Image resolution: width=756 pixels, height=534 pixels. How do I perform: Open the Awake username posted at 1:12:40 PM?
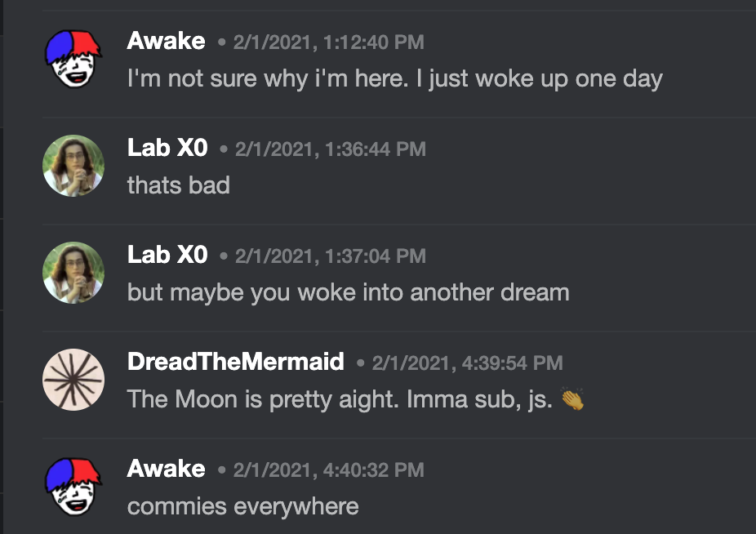(x=166, y=41)
